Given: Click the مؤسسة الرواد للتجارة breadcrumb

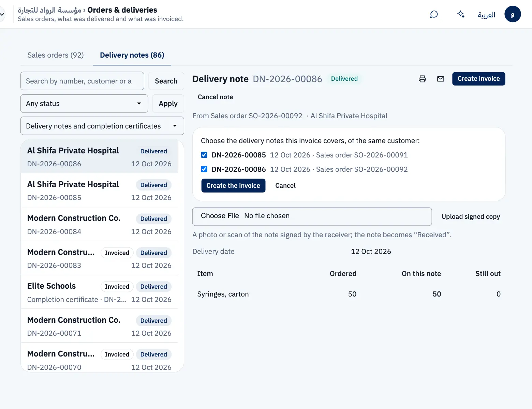Looking at the screenshot, I should (x=49, y=10).
